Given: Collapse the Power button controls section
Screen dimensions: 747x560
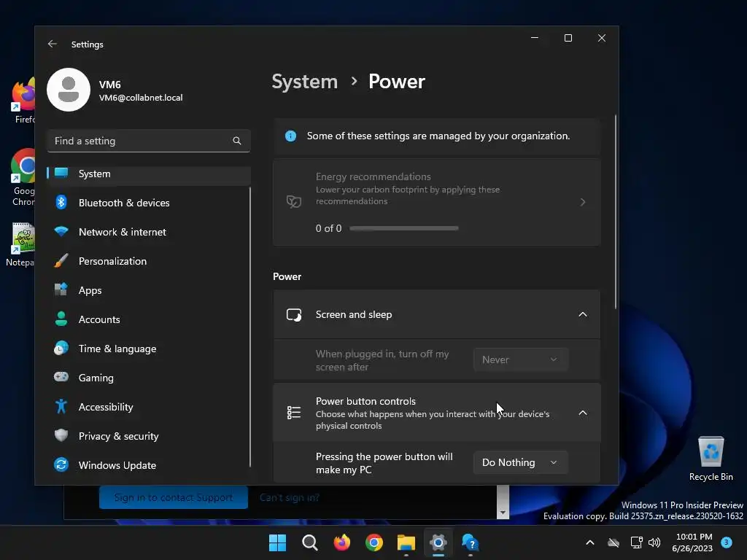Looking at the screenshot, I should click(583, 413).
